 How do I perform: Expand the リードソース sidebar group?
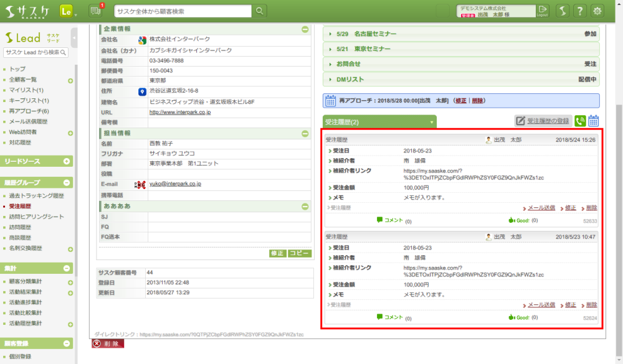[x=67, y=162]
